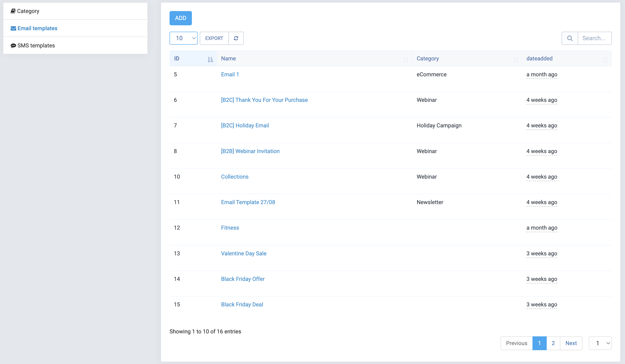Switch to the Email templates section
Image resolution: width=625 pixels, height=364 pixels.
click(x=37, y=28)
